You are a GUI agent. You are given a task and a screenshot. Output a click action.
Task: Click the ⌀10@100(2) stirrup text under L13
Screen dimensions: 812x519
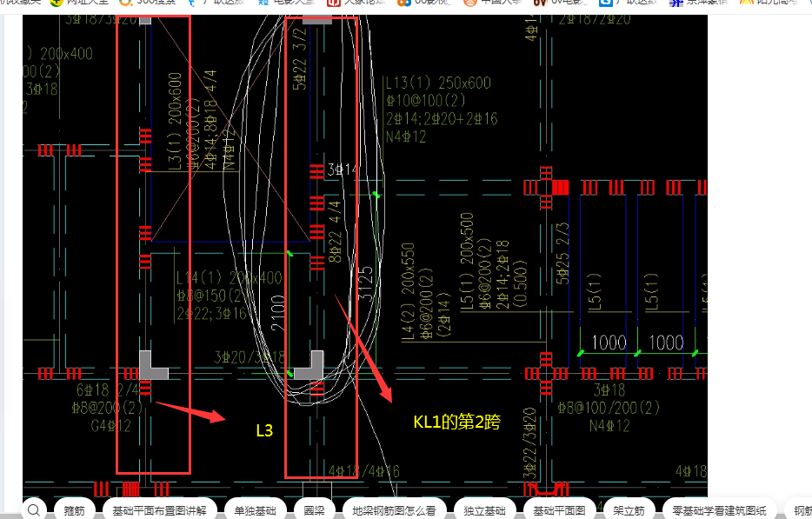(426, 100)
